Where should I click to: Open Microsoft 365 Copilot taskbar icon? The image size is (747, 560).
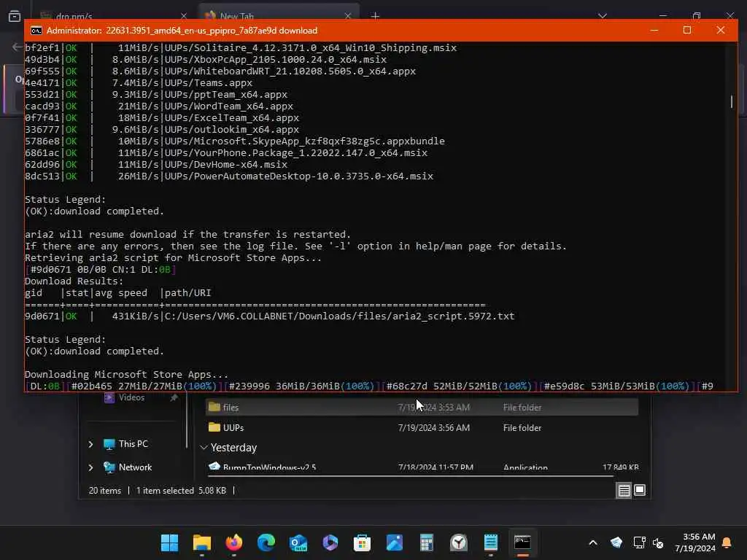point(330,542)
